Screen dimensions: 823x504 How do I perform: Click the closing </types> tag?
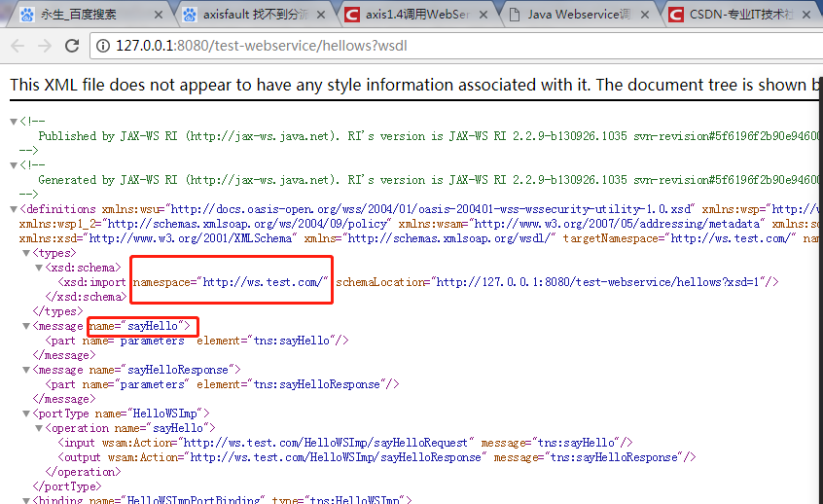click(57, 311)
